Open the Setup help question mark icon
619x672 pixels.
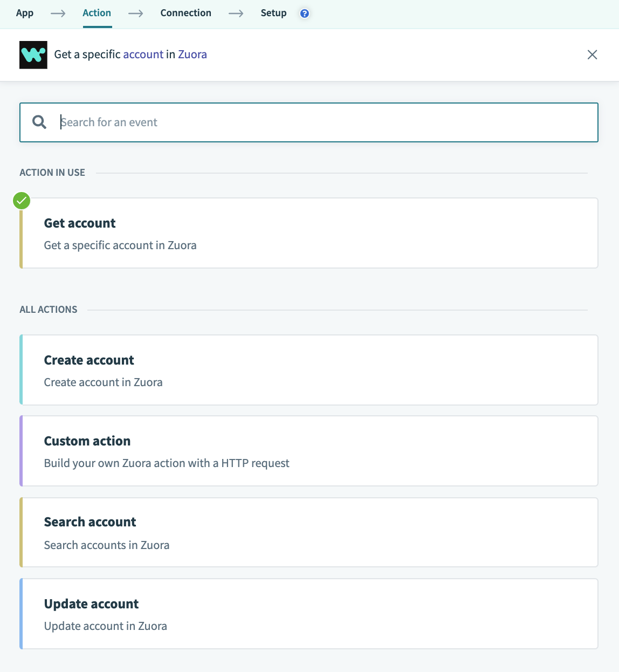point(305,13)
